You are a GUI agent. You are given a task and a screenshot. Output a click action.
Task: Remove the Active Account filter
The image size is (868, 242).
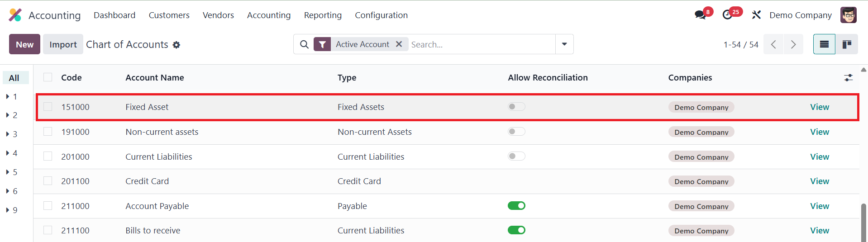tap(399, 44)
